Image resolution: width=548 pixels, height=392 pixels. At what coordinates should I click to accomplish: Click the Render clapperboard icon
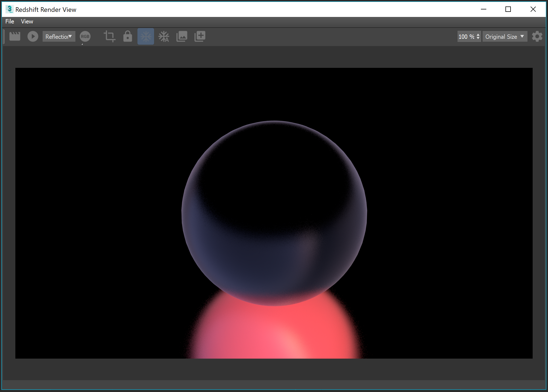coord(15,36)
